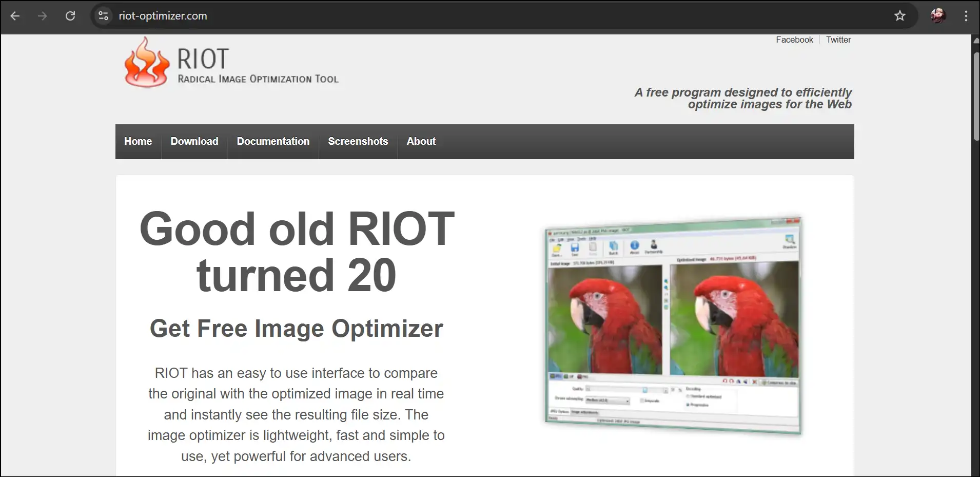Screen dimensions: 980x477
Task: Open the Screenshots menu item
Action: pos(358,141)
